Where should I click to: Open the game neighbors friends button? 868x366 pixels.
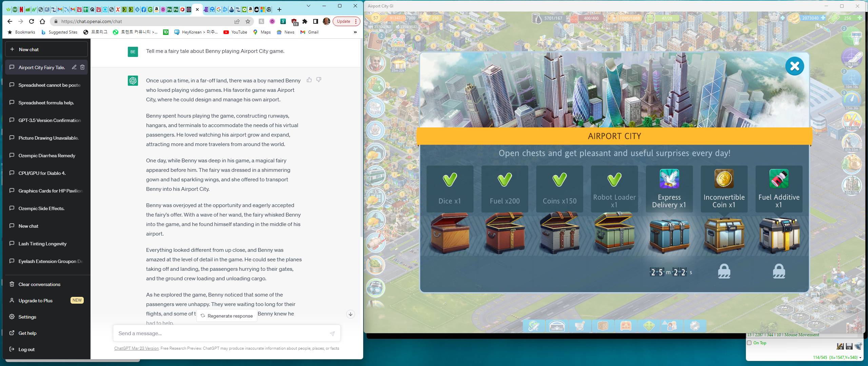pos(672,326)
